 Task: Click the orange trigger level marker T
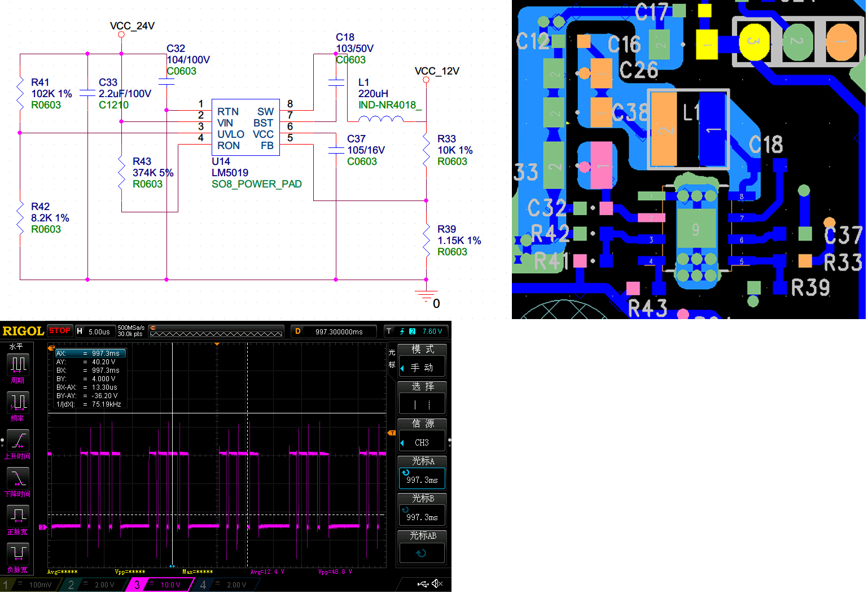click(392, 433)
